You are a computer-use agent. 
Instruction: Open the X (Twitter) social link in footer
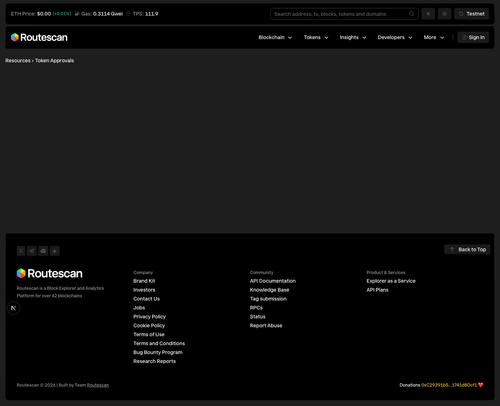pyautogui.click(x=21, y=251)
